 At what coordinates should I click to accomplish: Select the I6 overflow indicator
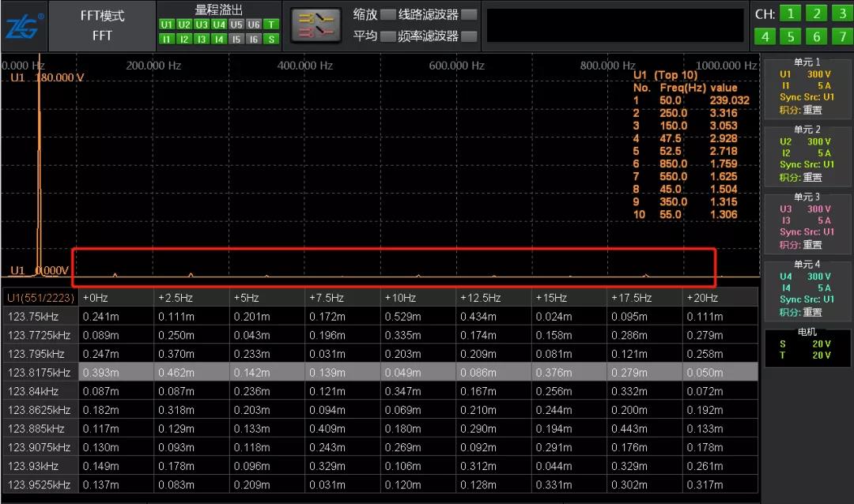(x=253, y=39)
